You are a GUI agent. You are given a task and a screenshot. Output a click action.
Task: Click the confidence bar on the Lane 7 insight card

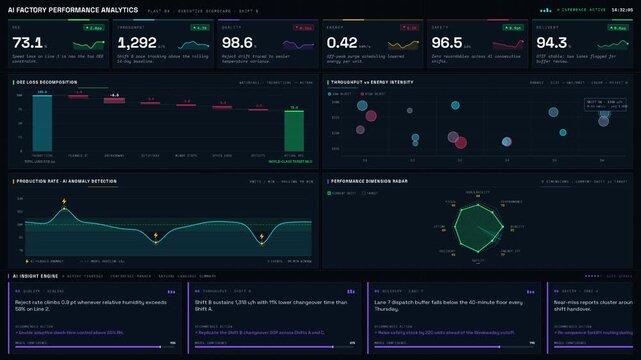454,347
